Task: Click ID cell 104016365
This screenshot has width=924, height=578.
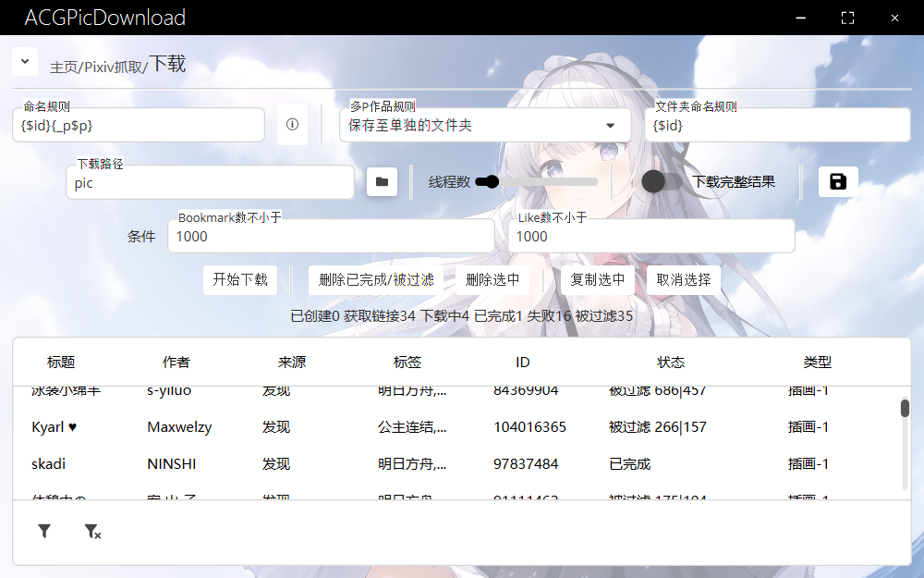Action: [529, 427]
